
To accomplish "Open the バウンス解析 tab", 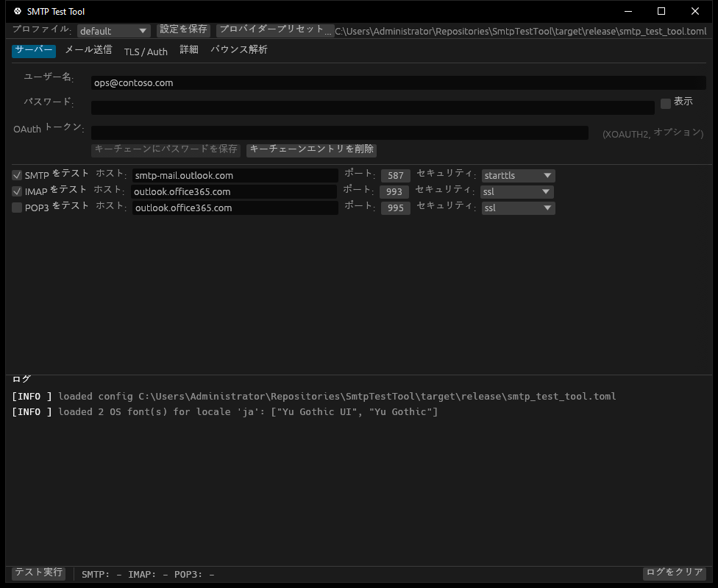I will tap(239, 50).
